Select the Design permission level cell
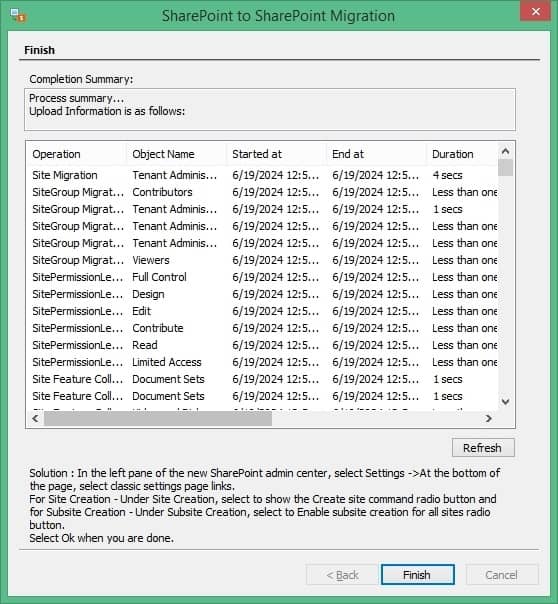Viewport: 558px width, 604px height. tap(148, 294)
